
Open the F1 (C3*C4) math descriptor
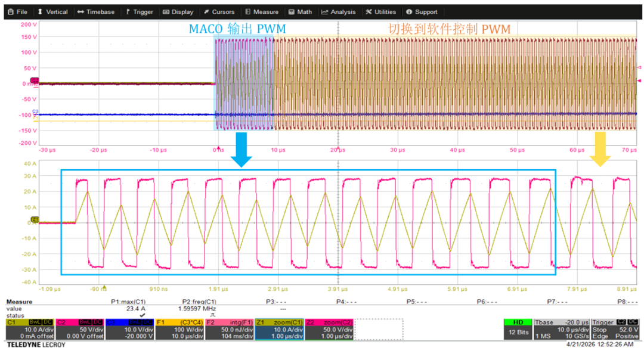[x=179, y=329]
